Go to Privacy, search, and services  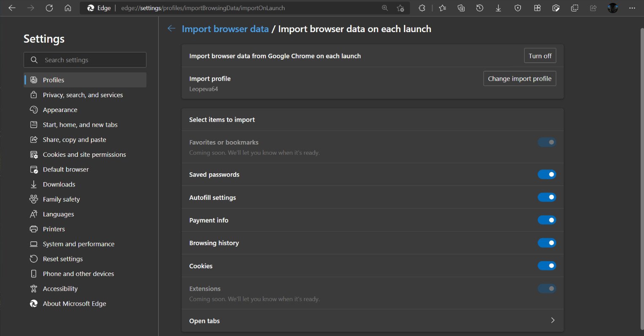(x=83, y=95)
